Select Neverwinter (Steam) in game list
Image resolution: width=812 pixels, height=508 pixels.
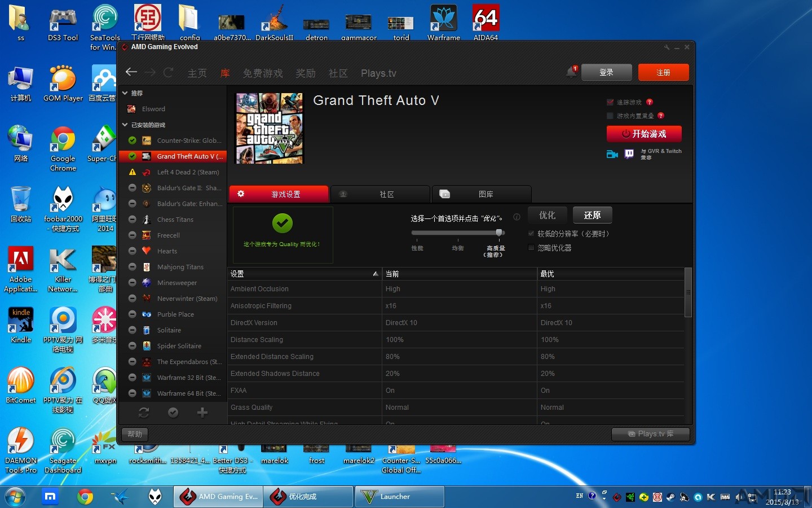pos(173,299)
